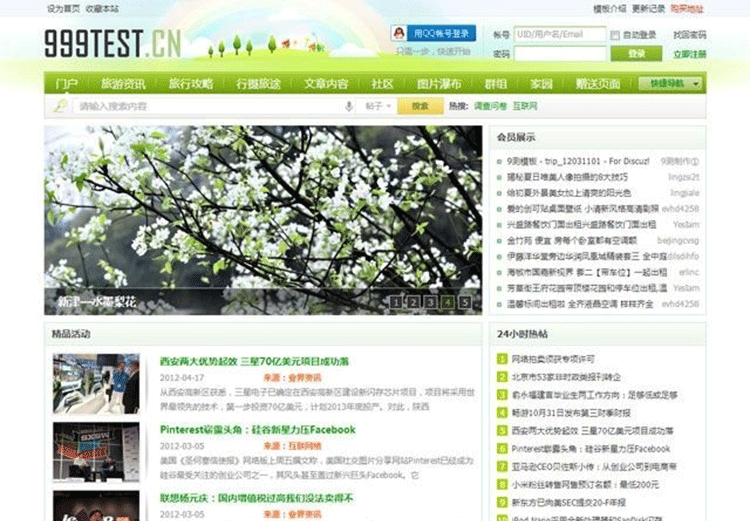750x521 pixels.
Task: Open hot post 北京市53家非时政类报刊转企
Action: coord(566,377)
